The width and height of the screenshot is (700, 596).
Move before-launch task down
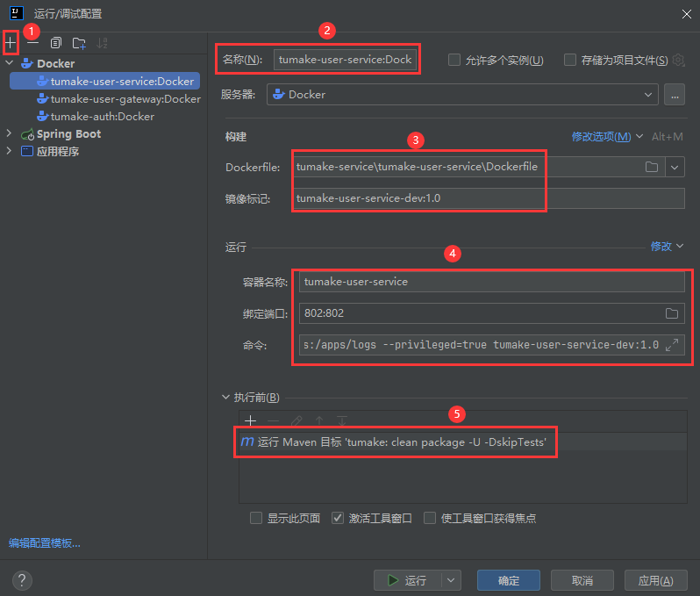pyautogui.click(x=342, y=420)
